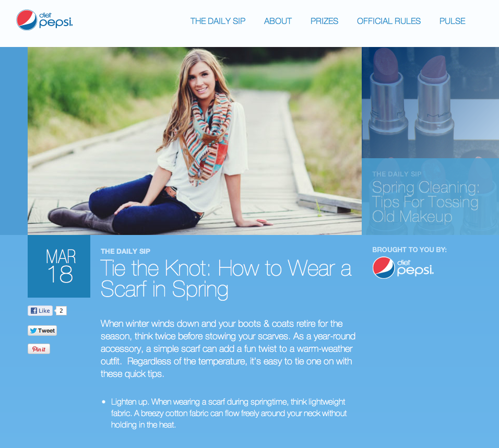Tweet this article

(42, 331)
